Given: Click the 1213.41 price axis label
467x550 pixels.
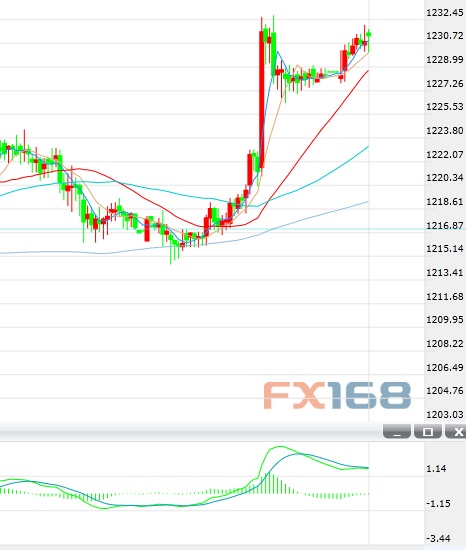Looking at the screenshot, I should click(x=445, y=272).
